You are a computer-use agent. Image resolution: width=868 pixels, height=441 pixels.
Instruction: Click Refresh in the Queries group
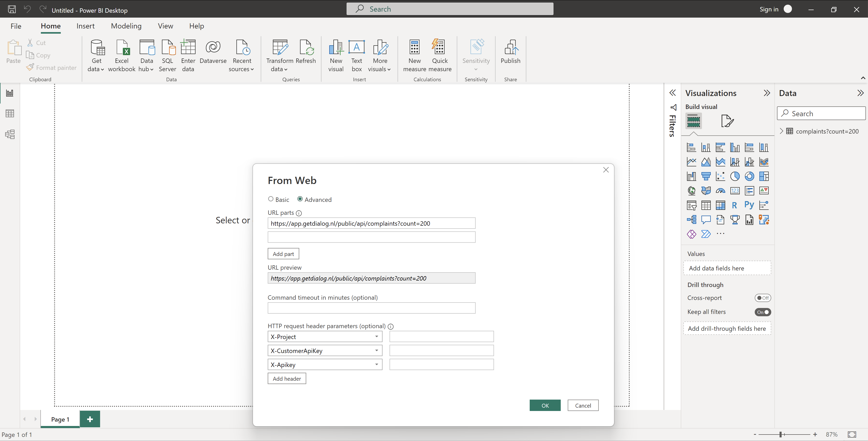[x=306, y=52]
